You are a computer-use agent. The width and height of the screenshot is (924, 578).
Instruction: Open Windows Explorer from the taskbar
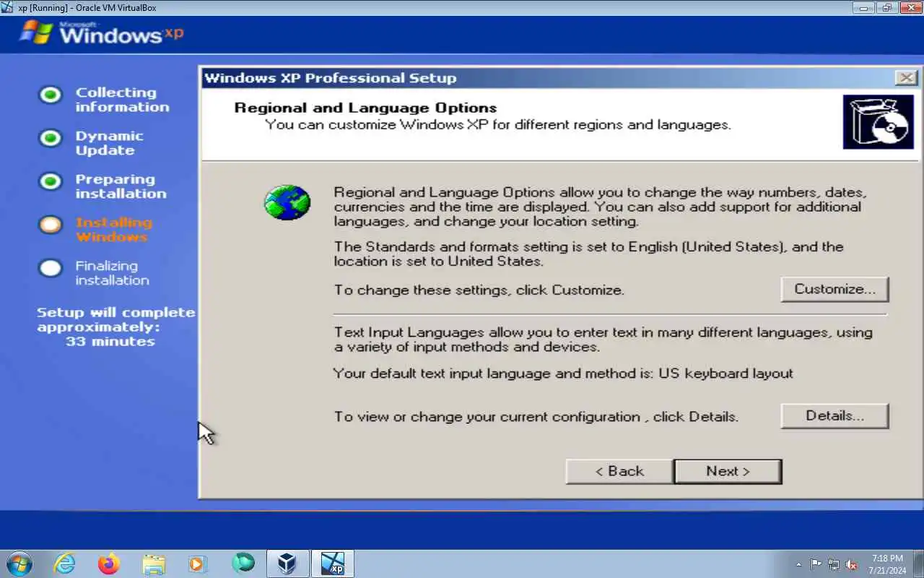pyautogui.click(x=154, y=564)
